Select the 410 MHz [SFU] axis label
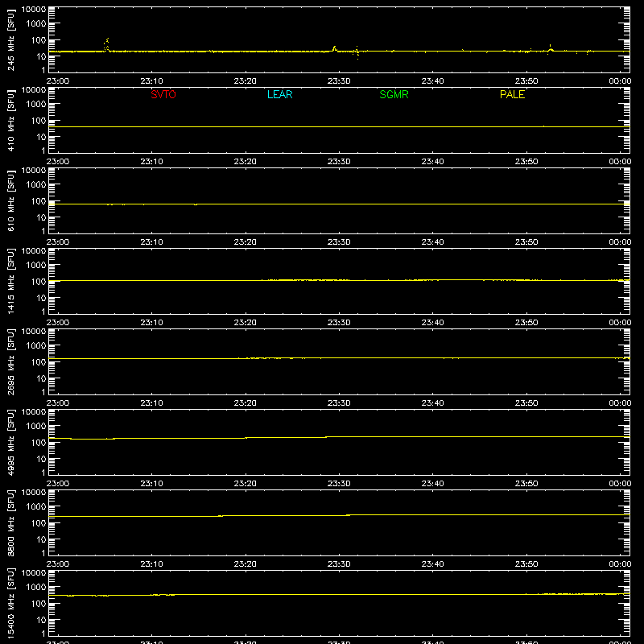 click(10, 120)
